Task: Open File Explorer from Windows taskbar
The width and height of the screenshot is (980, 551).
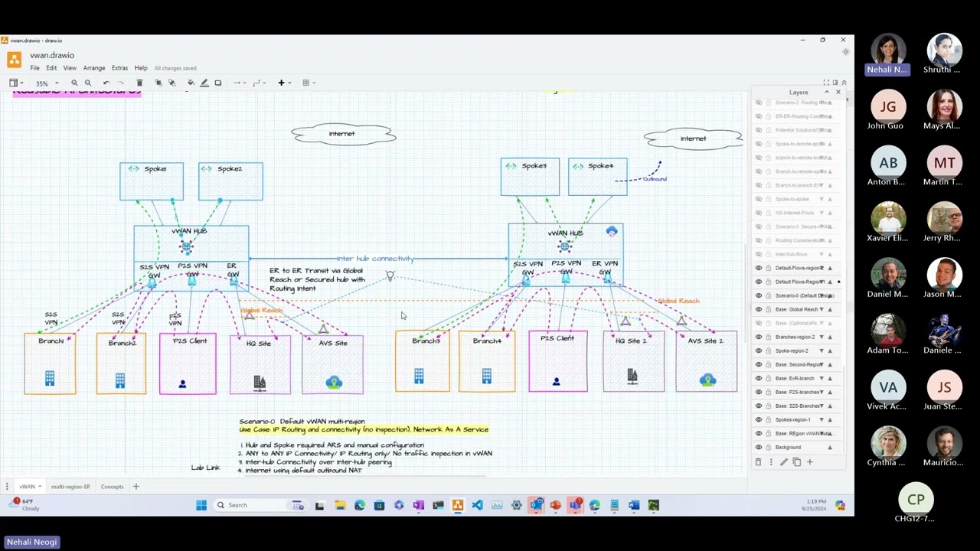Action: (339, 505)
